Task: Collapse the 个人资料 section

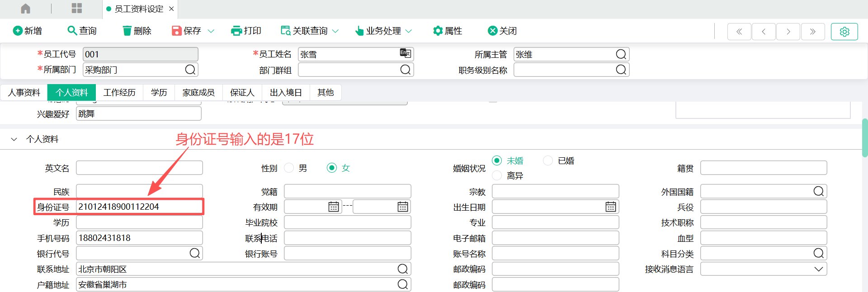Action: coord(14,139)
